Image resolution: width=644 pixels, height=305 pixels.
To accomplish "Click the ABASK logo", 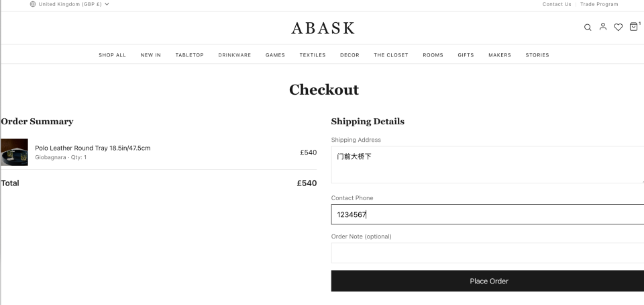I will (323, 28).
